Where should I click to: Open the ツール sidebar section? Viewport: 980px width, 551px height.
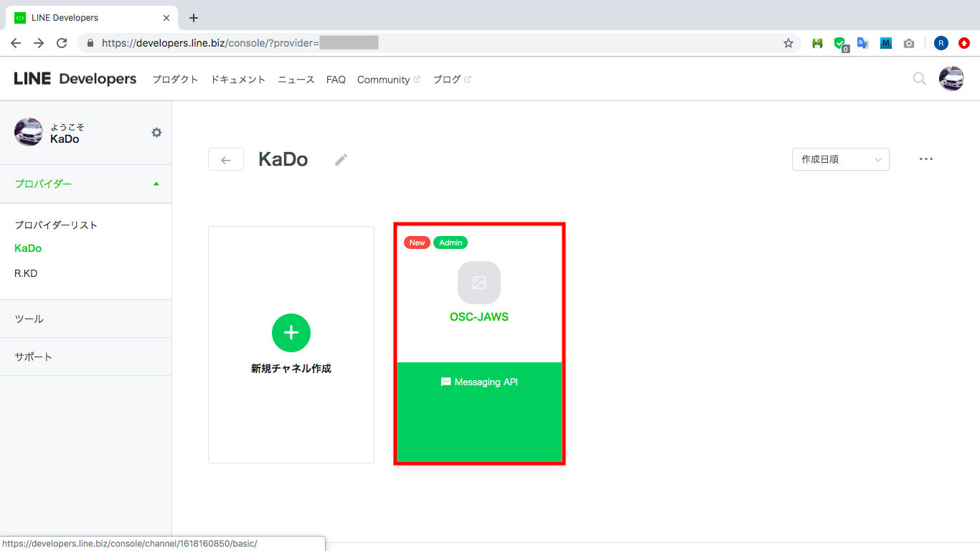[x=86, y=319]
